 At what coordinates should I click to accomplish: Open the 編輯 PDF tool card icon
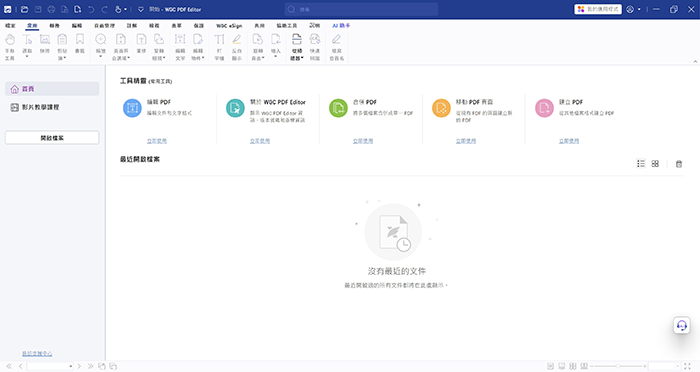click(132, 108)
